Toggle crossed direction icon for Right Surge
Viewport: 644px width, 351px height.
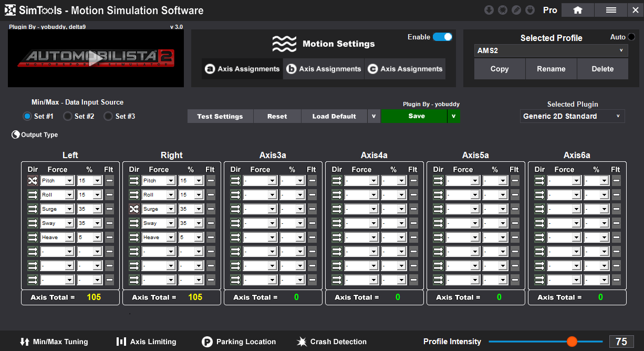click(x=134, y=209)
